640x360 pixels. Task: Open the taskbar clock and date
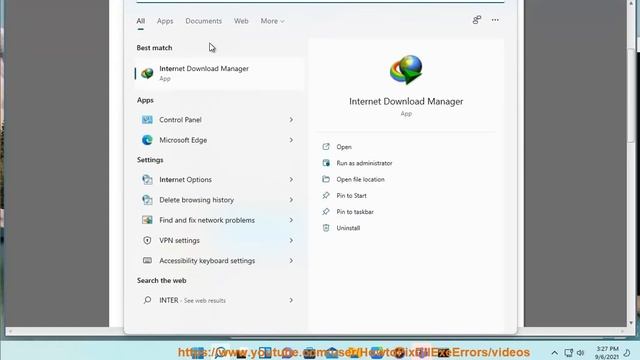607,353
